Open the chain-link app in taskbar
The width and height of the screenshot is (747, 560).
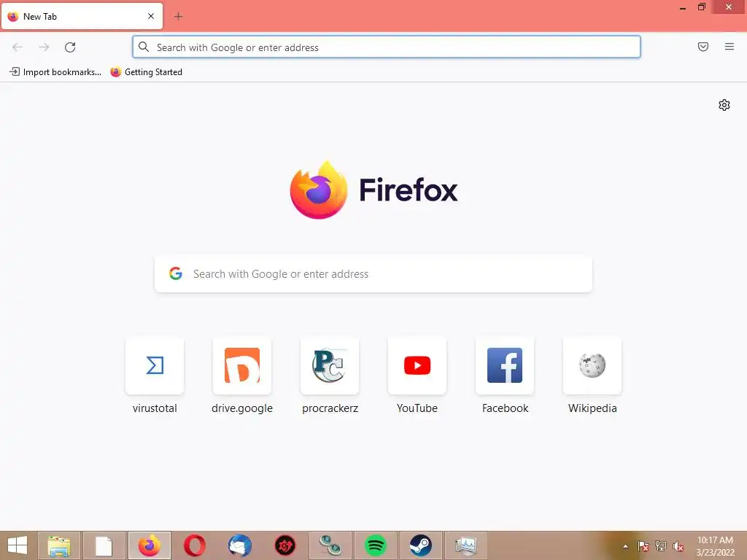330,545
